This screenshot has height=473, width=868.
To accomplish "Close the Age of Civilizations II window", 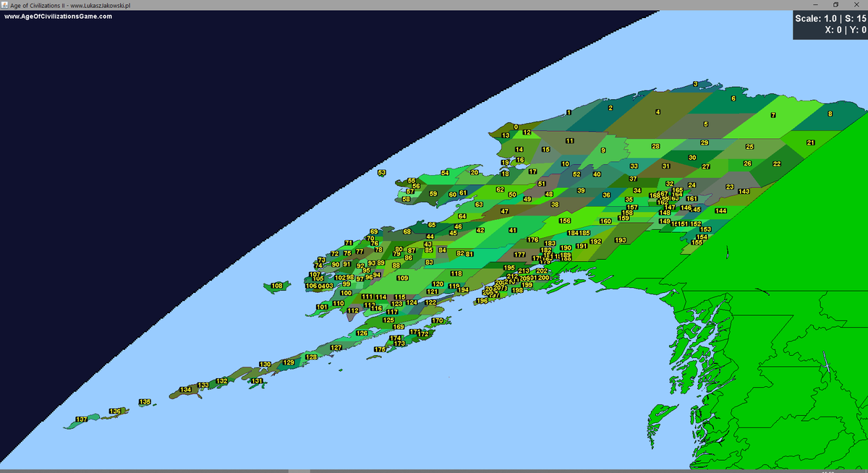I will pyautogui.click(x=858, y=5).
